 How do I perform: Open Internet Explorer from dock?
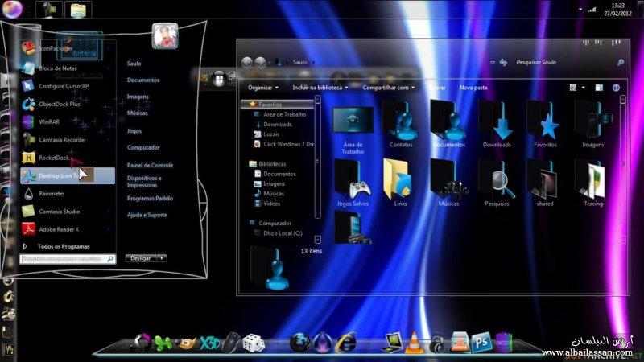tap(346, 343)
